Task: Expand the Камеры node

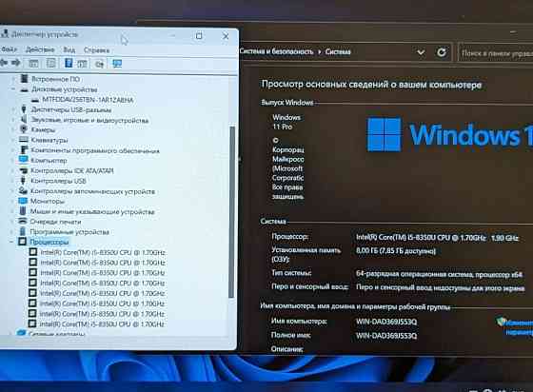Action: tap(13, 129)
